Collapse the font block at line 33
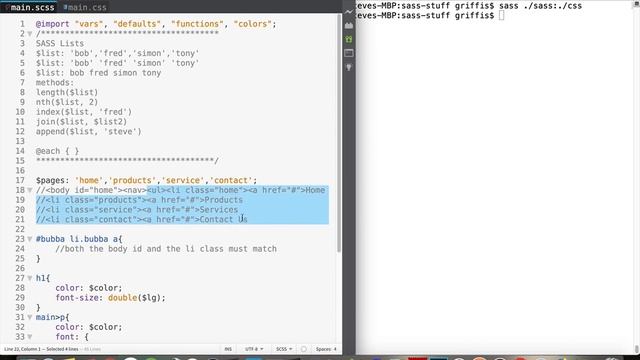The image size is (640, 360). pyautogui.click(x=30, y=337)
